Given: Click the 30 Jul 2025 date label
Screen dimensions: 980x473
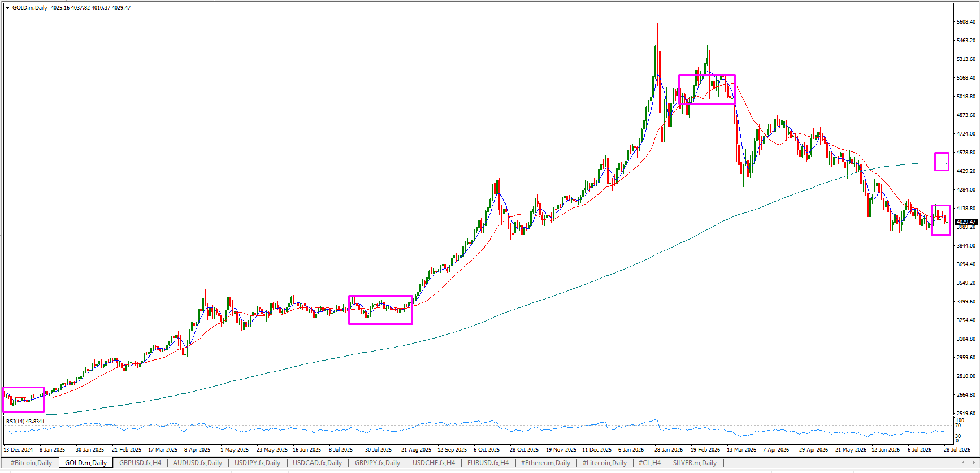Looking at the screenshot, I should coord(378,450).
